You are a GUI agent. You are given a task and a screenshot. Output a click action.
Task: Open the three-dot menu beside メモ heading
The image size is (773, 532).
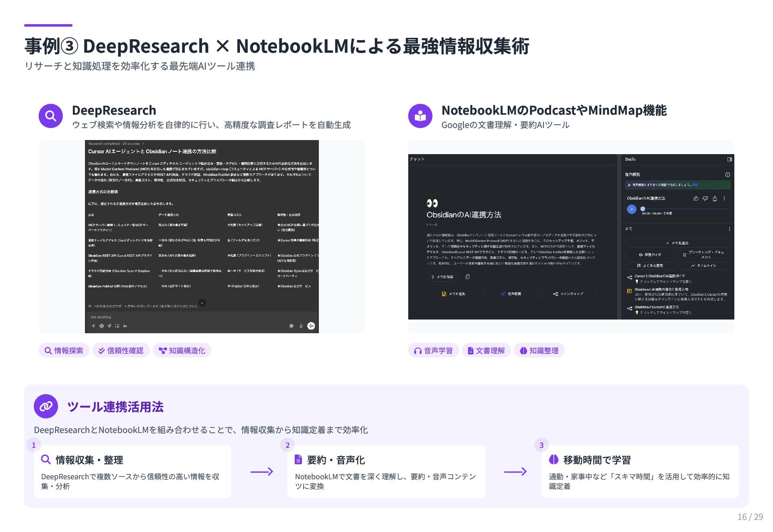tap(729, 229)
